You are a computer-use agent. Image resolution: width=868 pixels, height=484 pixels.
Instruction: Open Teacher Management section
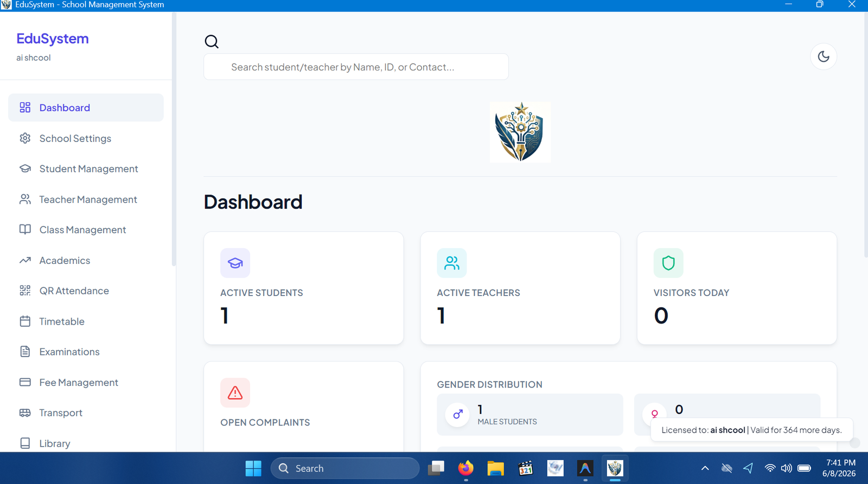86,199
